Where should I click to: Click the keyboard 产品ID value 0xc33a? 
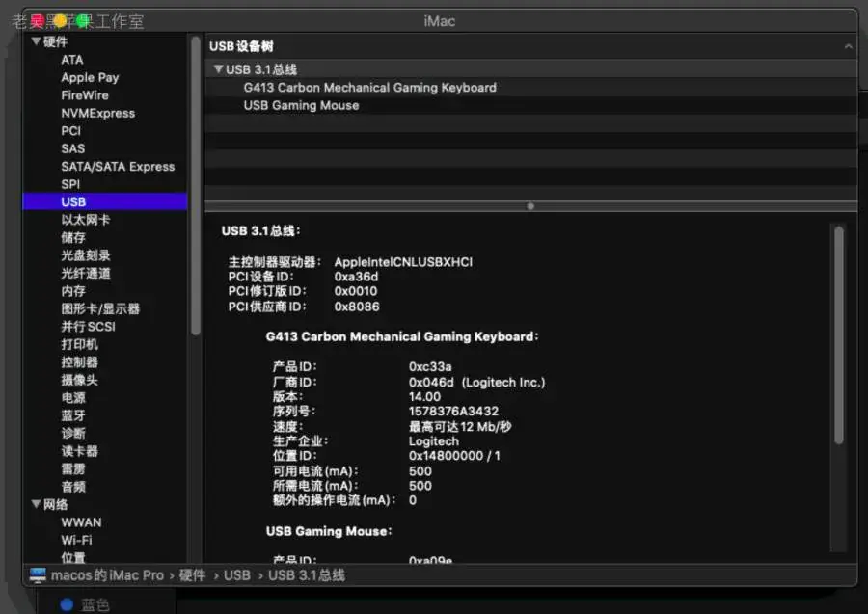[x=430, y=366]
